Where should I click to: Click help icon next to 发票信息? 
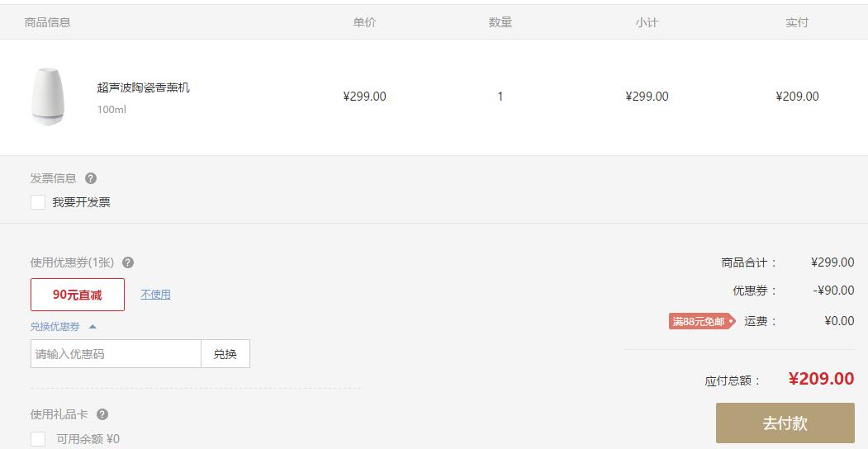pos(91,178)
